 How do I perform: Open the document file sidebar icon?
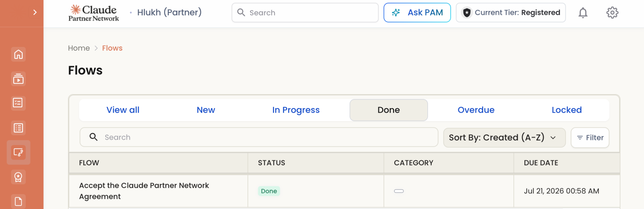tap(18, 201)
